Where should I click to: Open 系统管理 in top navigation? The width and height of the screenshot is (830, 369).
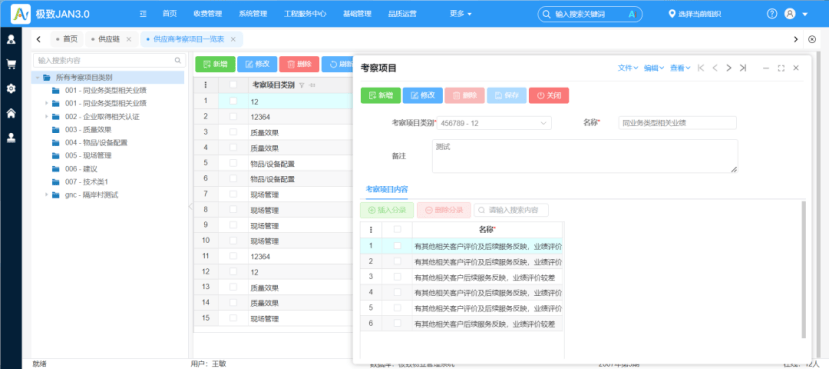point(252,14)
